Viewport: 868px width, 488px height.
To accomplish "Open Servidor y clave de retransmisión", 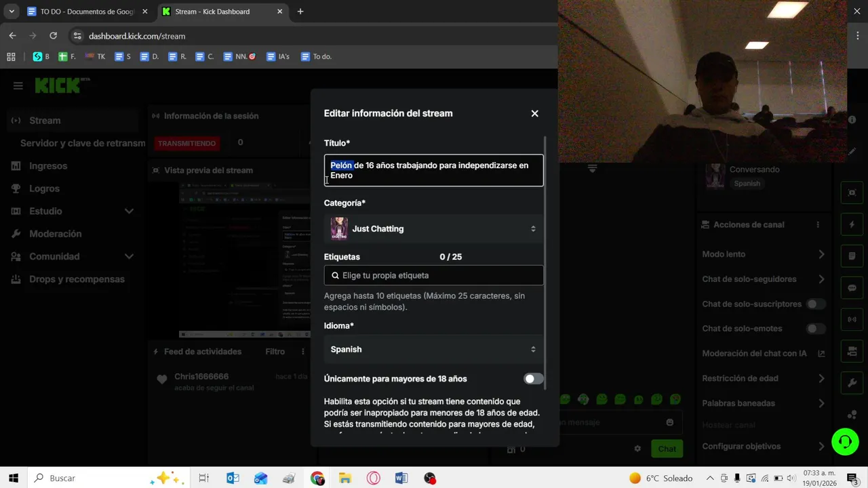I will 83,144.
